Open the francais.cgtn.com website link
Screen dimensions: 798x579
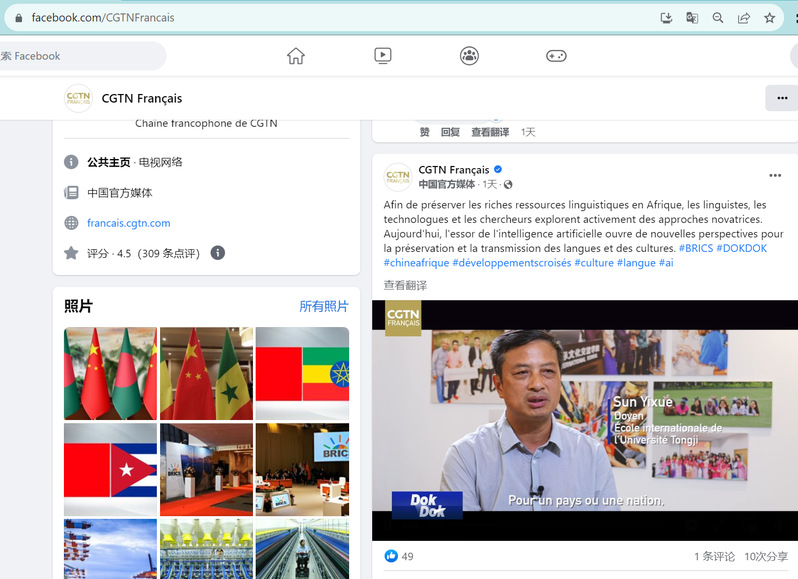[x=129, y=223]
